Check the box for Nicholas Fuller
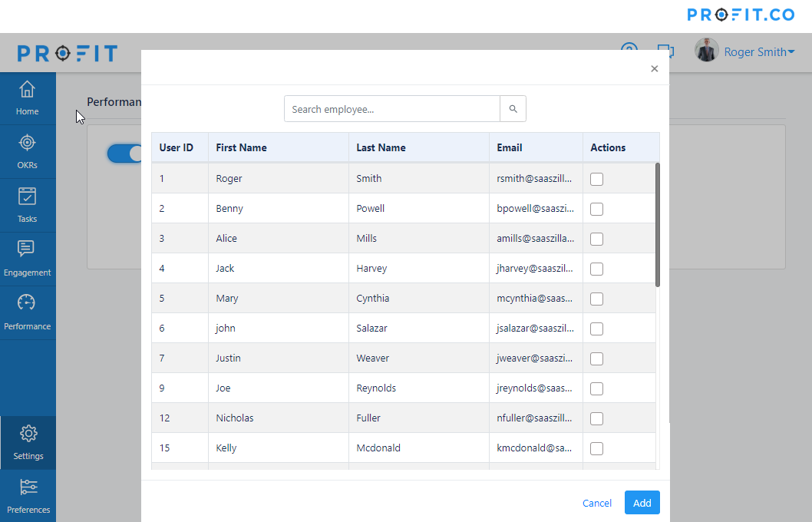The width and height of the screenshot is (812, 522). (x=596, y=419)
